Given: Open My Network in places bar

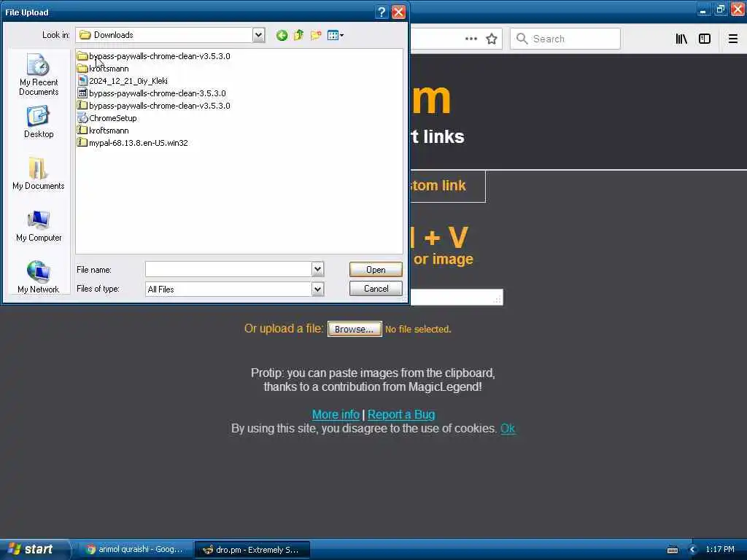Looking at the screenshot, I should (x=39, y=276).
